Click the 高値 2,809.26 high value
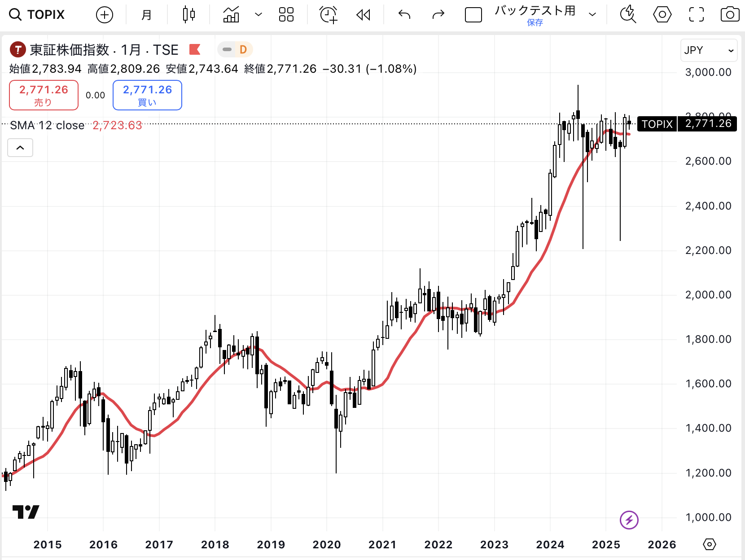This screenshot has width=745, height=560. pos(123,69)
